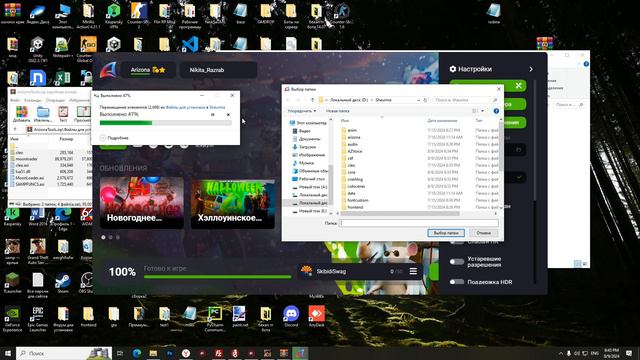This screenshot has height=360, width=640.
Task: Open Steam desktop shortcut
Action: pyautogui.click(x=63, y=282)
